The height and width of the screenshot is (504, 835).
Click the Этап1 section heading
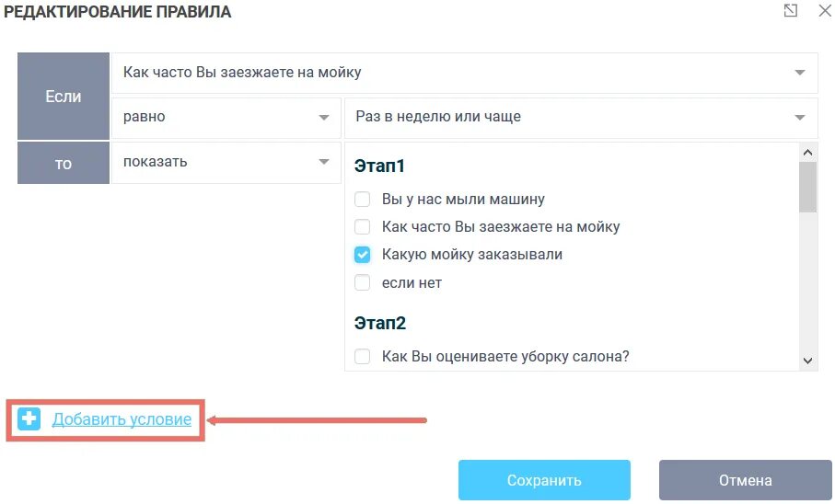pos(379,166)
